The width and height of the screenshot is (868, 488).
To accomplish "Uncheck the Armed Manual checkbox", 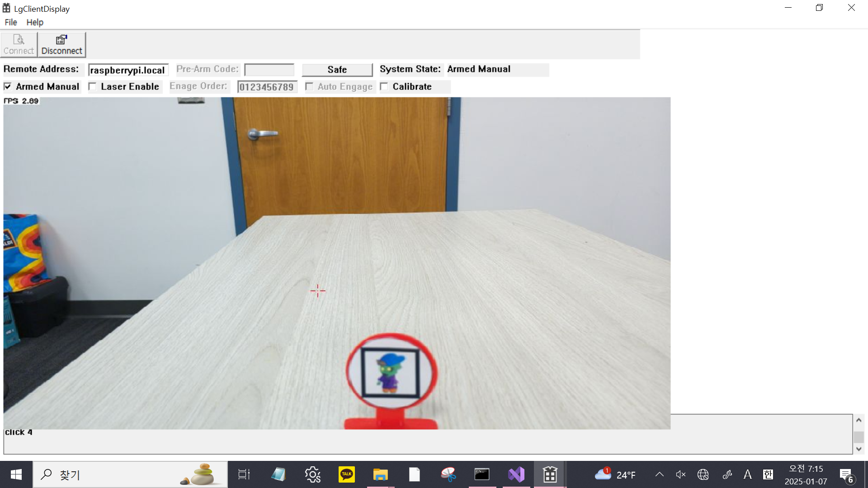I will pos(8,86).
